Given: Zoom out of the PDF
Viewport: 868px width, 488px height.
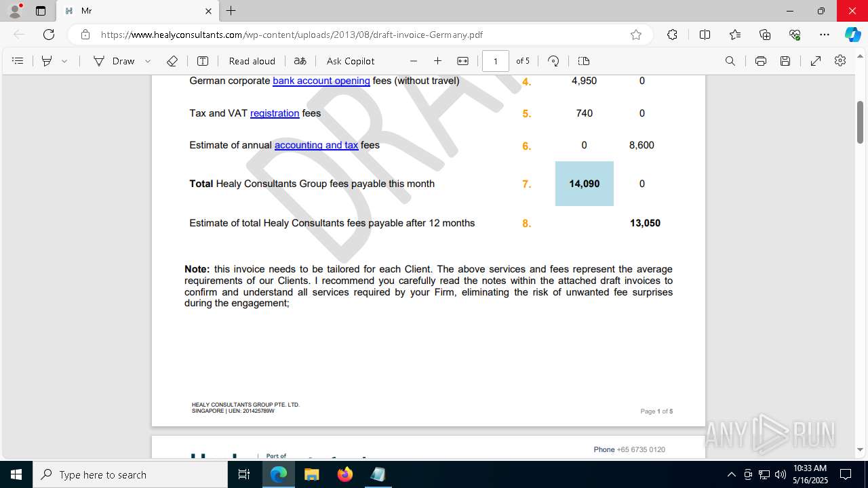Looking at the screenshot, I should pyautogui.click(x=414, y=61).
